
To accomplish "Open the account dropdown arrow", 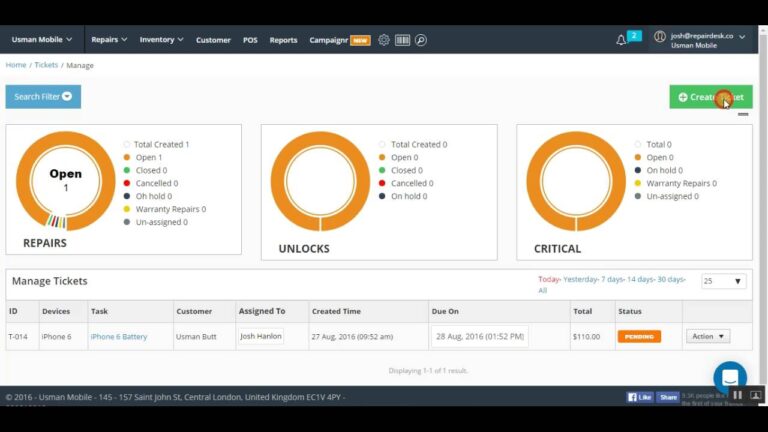I will click(742, 37).
